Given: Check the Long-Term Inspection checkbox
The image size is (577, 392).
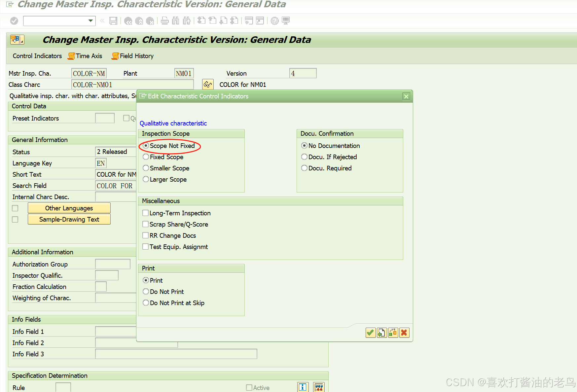Looking at the screenshot, I should [145, 213].
